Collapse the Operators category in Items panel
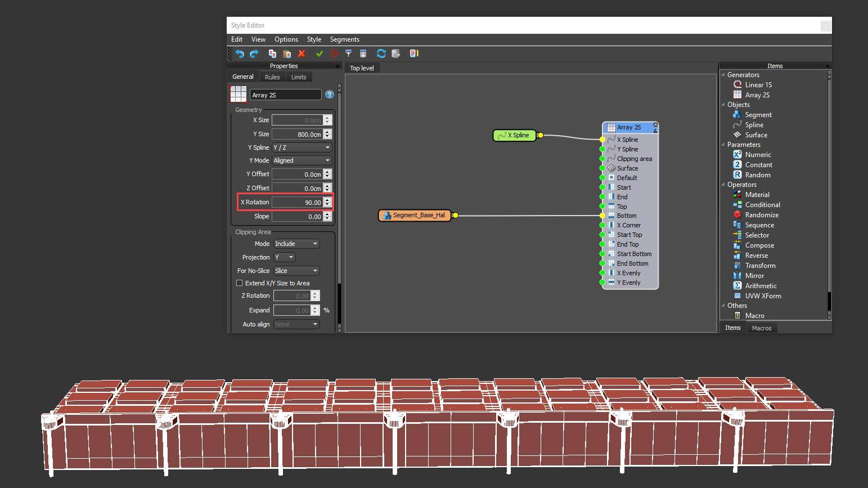This screenshot has width=868, height=488. (724, 184)
